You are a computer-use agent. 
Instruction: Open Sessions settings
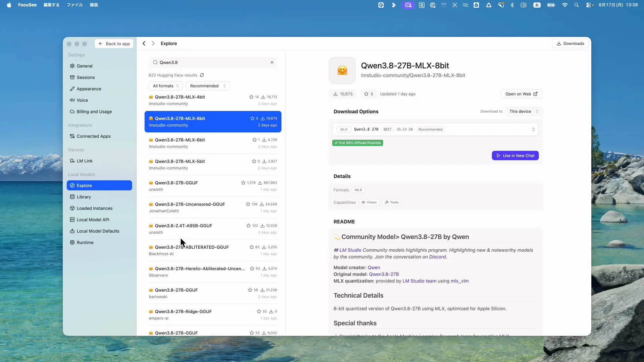coord(99,77)
